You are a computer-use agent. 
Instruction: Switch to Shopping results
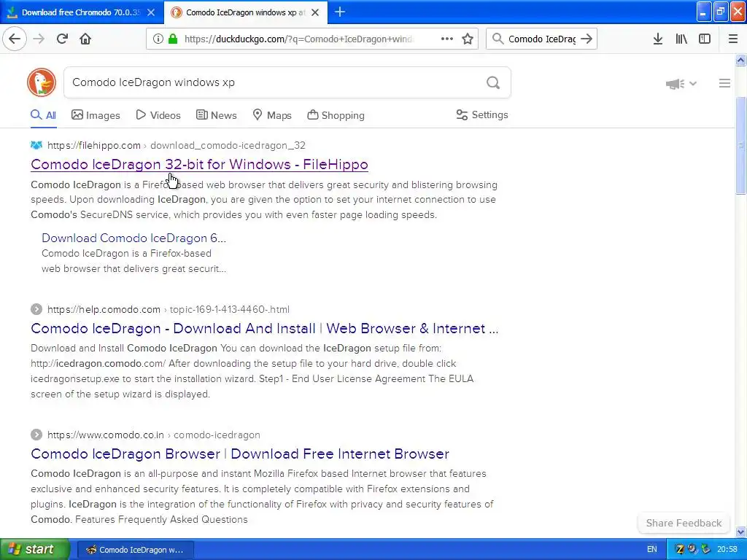(336, 115)
